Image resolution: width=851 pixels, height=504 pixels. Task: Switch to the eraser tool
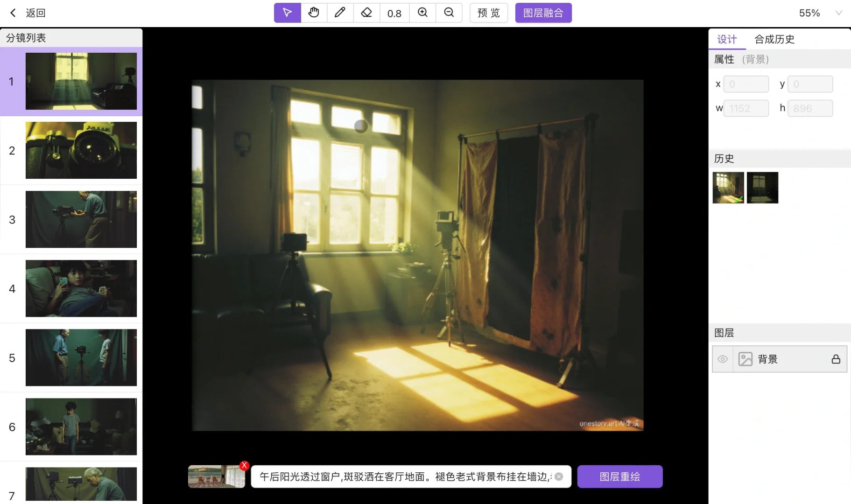pyautogui.click(x=366, y=13)
